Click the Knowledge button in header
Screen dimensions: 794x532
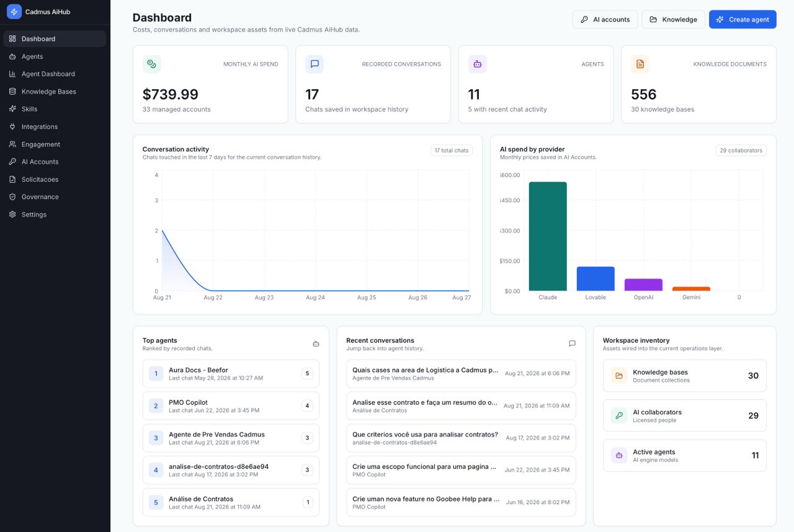coord(673,19)
